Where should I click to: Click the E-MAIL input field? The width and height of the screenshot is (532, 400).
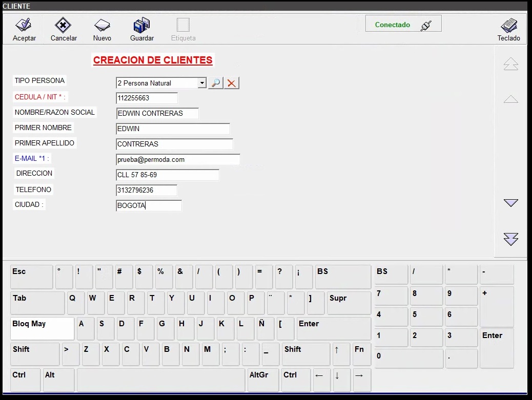tap(177, 160)
